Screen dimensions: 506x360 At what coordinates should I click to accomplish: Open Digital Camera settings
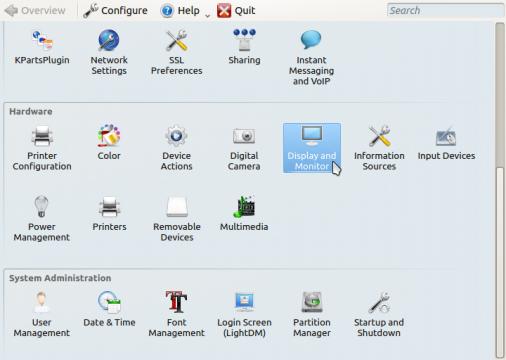coord(244,148)
